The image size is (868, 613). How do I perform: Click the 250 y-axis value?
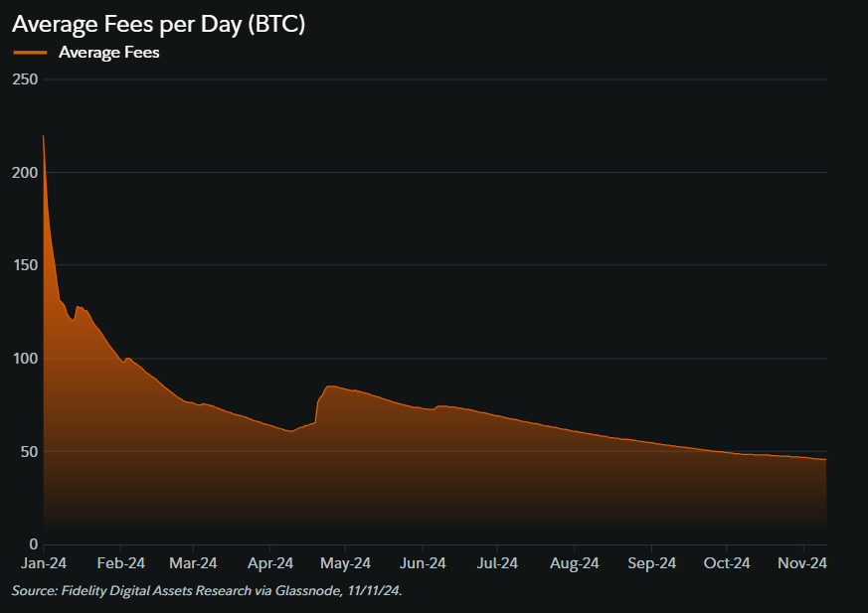pyautogui.click(x=26, y=79)
